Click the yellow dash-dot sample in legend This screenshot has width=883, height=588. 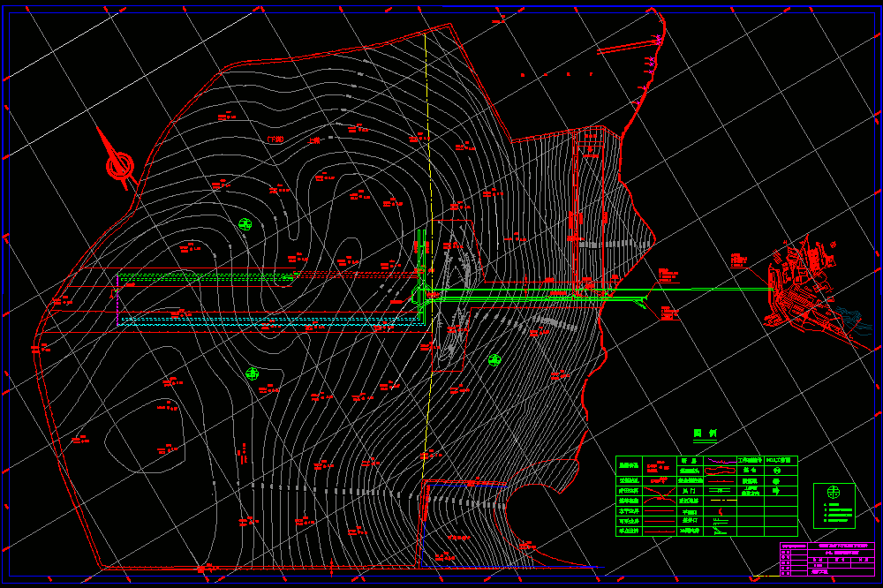point(723,500)
